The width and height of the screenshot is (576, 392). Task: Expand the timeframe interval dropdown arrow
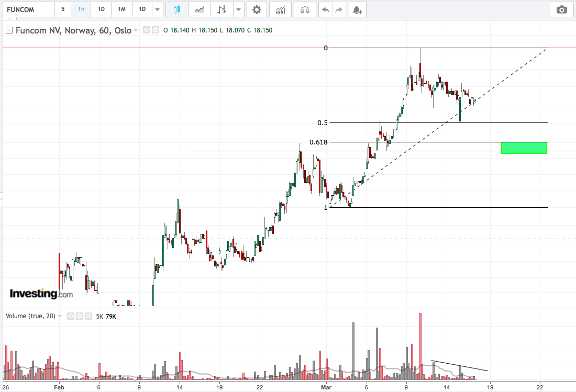click(157, 9)
